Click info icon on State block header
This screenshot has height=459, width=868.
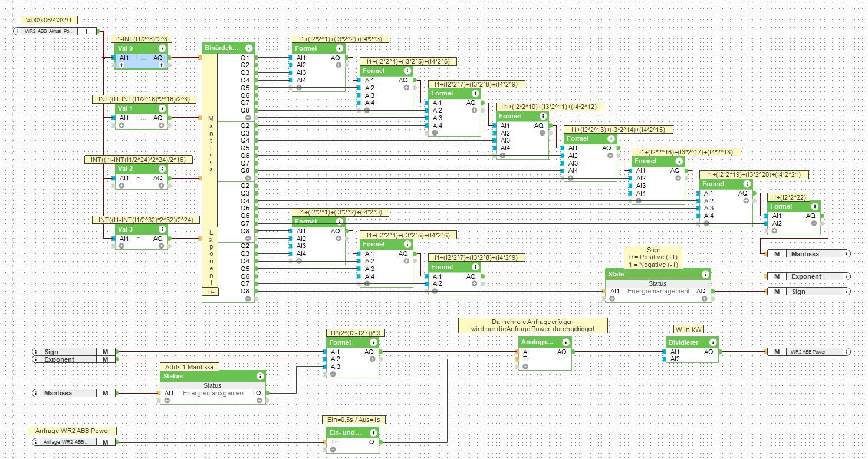click(705, 274)
